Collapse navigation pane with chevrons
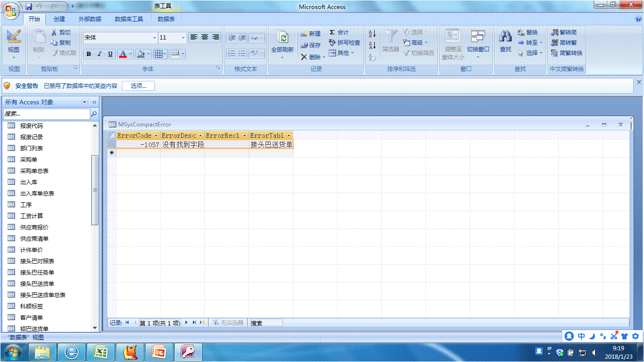The width and height of the screenshot is (644, 362). (x=94, y=102)
